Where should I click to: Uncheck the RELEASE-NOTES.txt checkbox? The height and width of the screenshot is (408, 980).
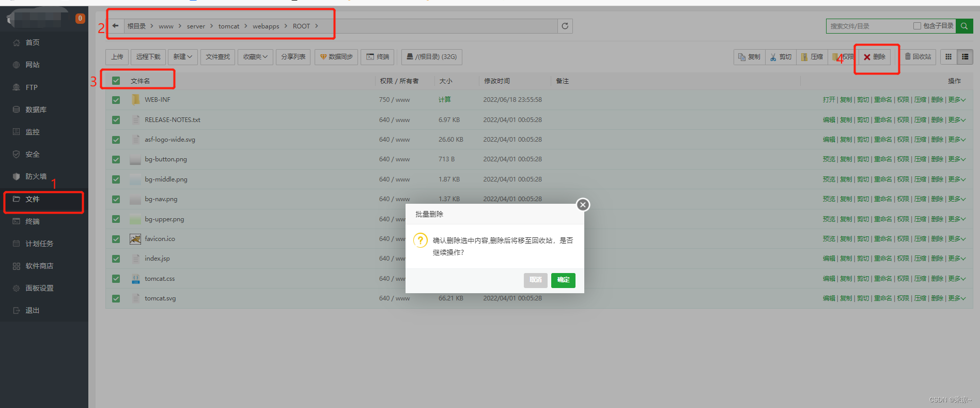[116, 120]
